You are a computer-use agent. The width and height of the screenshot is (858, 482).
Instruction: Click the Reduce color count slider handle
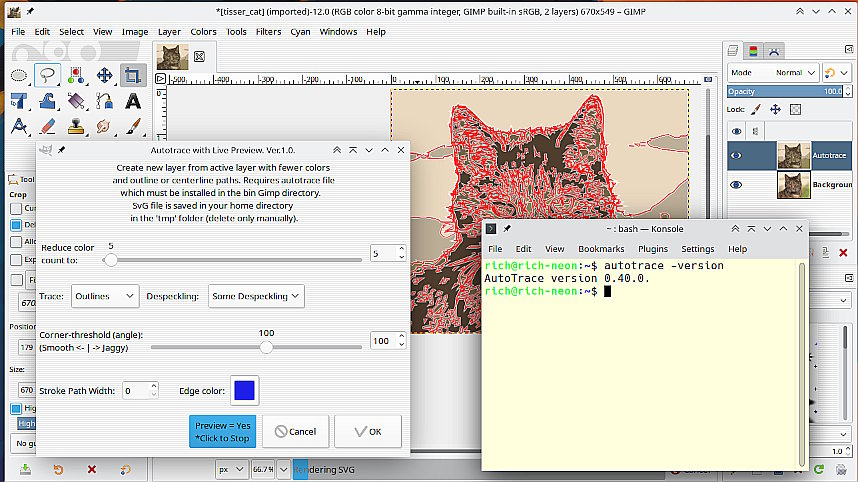(x=111, y=260)
